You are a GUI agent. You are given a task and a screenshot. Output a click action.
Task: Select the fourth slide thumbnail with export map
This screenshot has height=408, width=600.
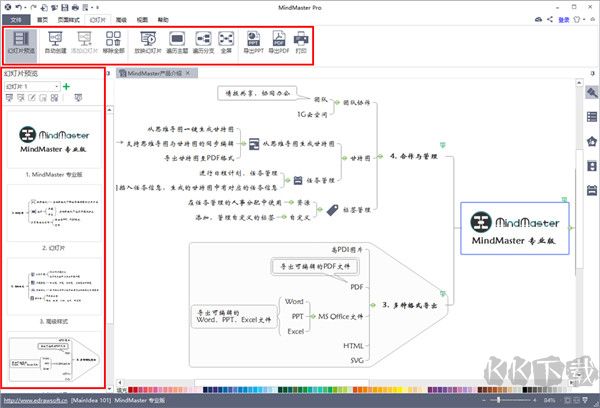coord(54,359)
